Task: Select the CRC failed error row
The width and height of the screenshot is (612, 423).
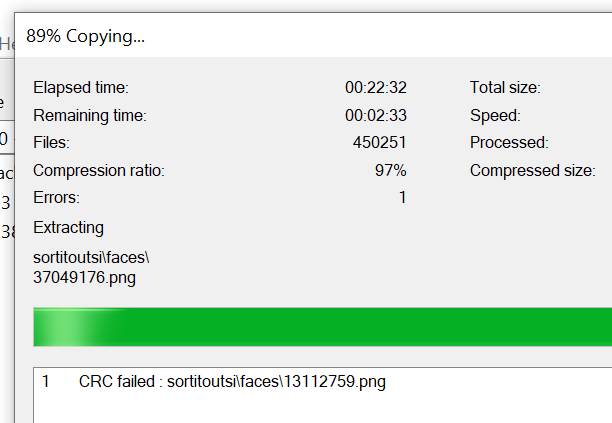Action: (232, 382)
